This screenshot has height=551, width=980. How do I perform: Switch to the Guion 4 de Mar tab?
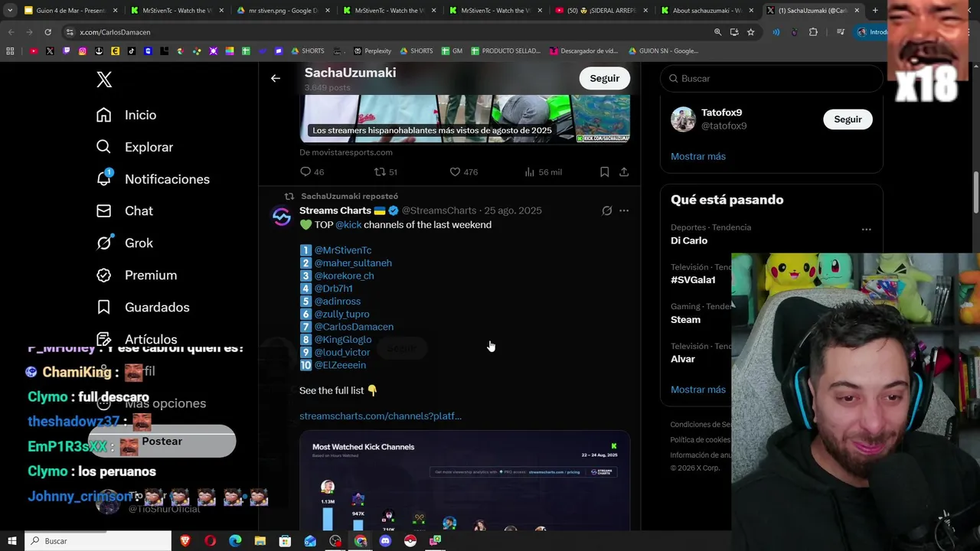70,11
